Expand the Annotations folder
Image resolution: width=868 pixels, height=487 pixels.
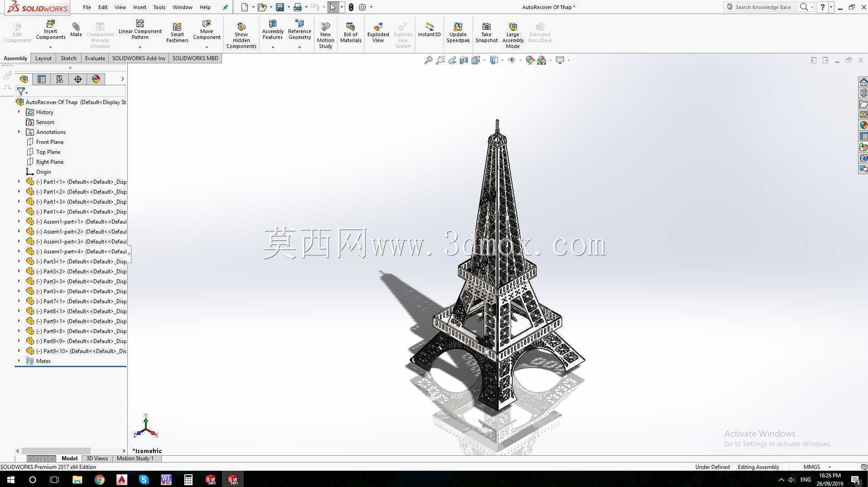[19, 132]
